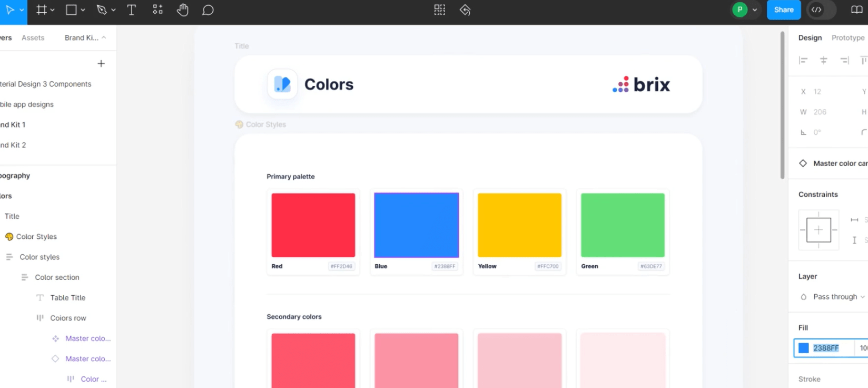
Task: Select the Hand tool
Action: point(183,10)
